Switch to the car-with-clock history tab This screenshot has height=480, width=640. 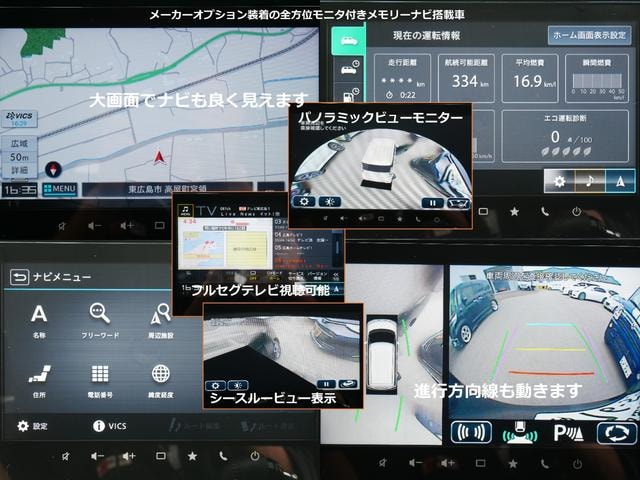(x=349, y=68)
